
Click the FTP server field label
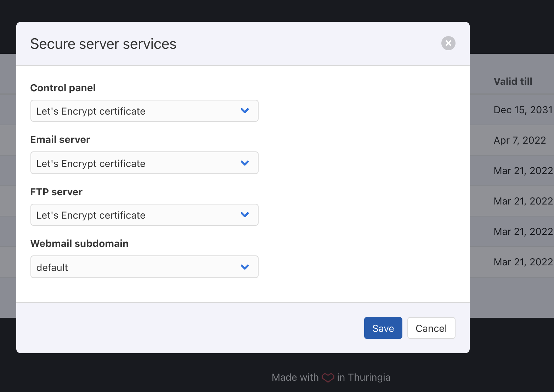(56, 192)
